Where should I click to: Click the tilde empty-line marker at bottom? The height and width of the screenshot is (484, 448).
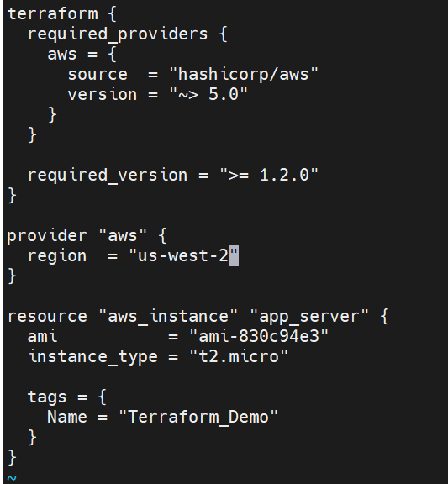point(12,478)
